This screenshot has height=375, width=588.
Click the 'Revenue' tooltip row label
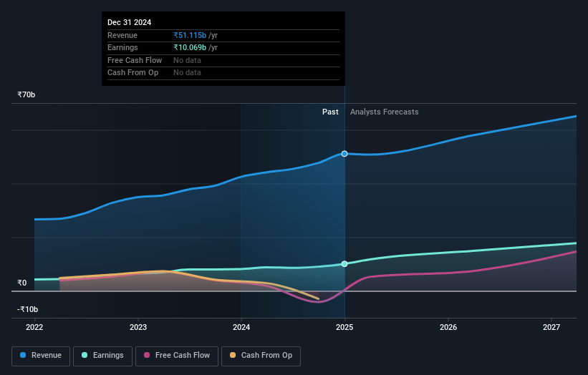pyautogui.click(x=122, y=35)
